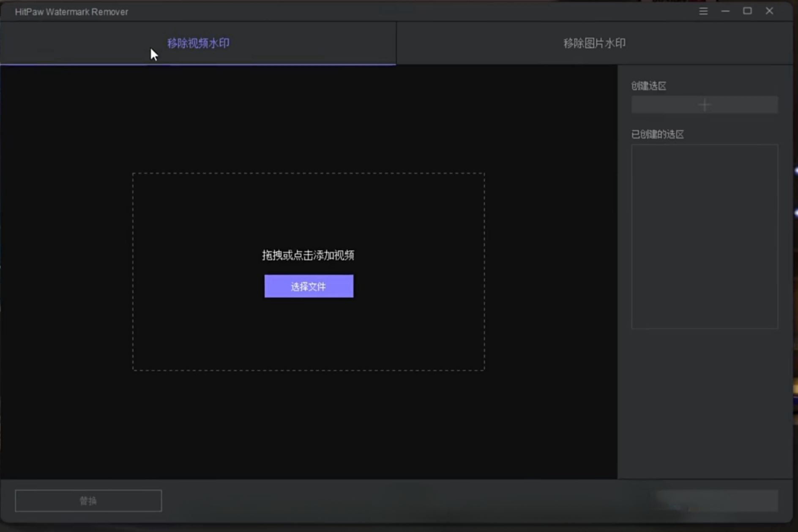Switch to the 移除图片水印 tab
This screenshot has height=532, width=798.
coord(594,43)
